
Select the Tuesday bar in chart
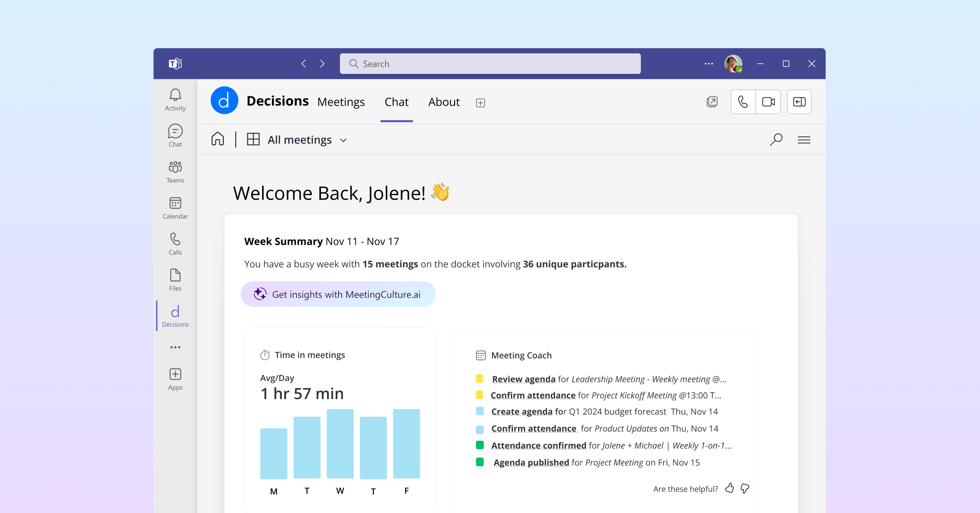307,448
